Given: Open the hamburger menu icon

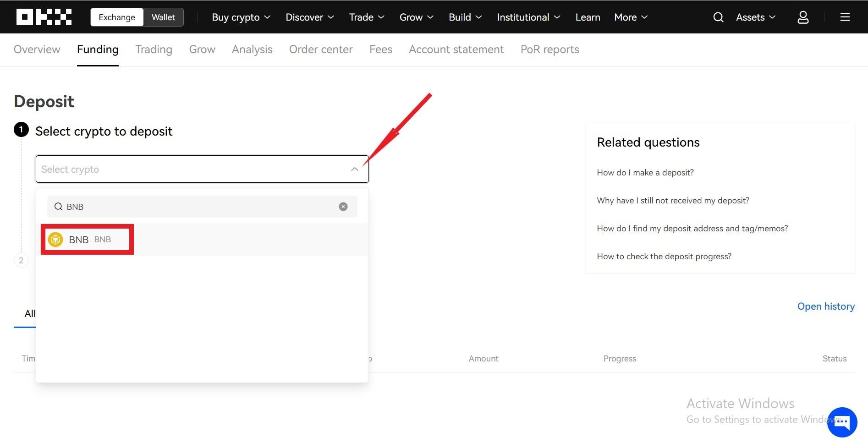Looking at the screenshot, I should (x=845, y=17).
